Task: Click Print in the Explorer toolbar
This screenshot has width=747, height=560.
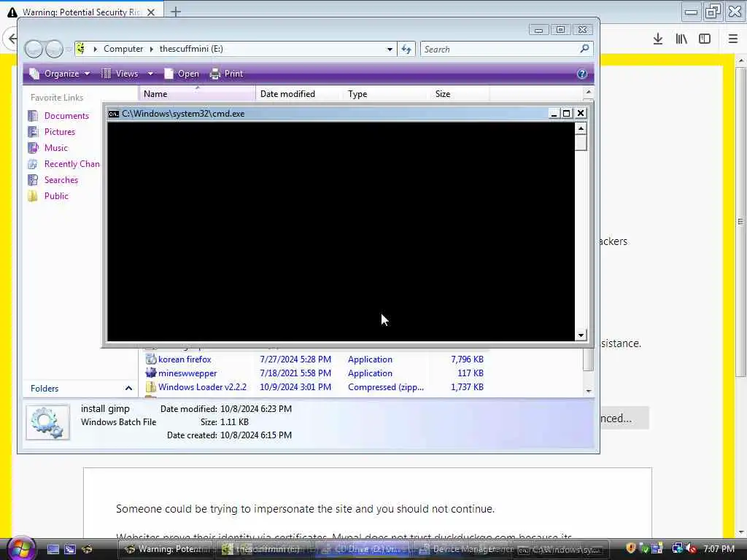Action: [227, 74]
